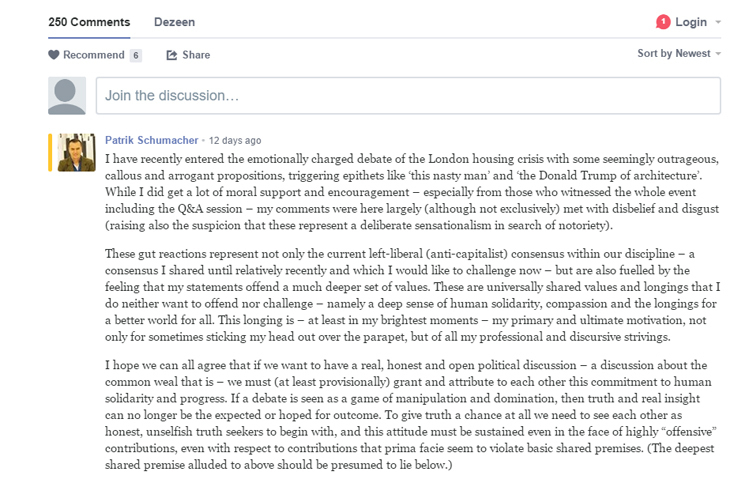730x483 pixels.
Task: Open the Sort by Newest dropdown
Action: 679,54
